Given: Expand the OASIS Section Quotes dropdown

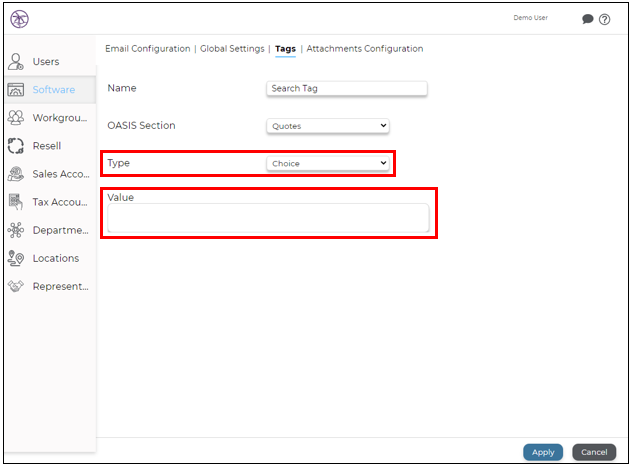Looking at the screenshot, I should coord(328,126).
